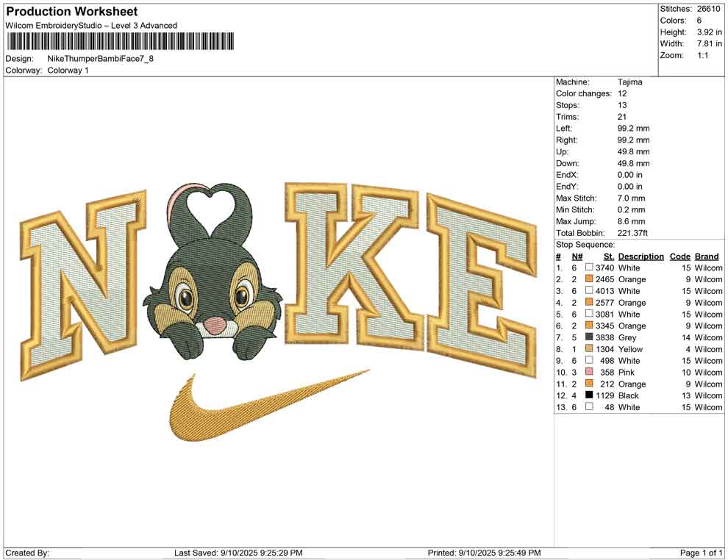Click the EndX value 0.00 in

click(630, 175)
